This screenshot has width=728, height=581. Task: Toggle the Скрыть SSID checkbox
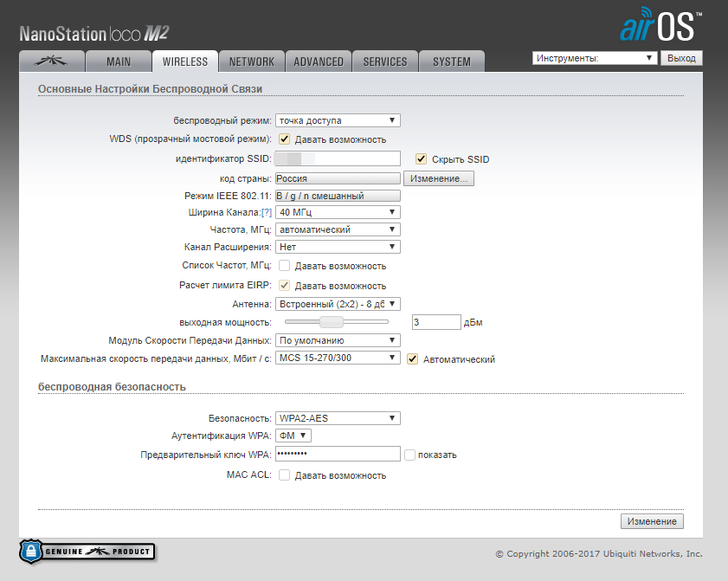[421, 158]
